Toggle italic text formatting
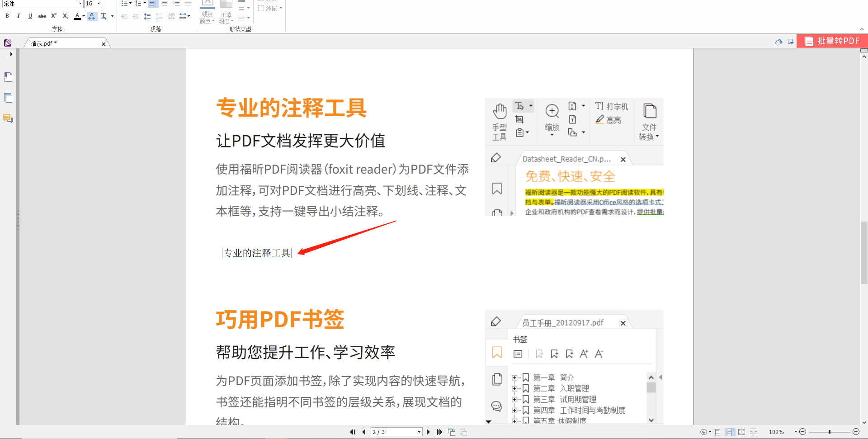Image resolution: width=868 pixels, height=439 pixels. (19, 16)
